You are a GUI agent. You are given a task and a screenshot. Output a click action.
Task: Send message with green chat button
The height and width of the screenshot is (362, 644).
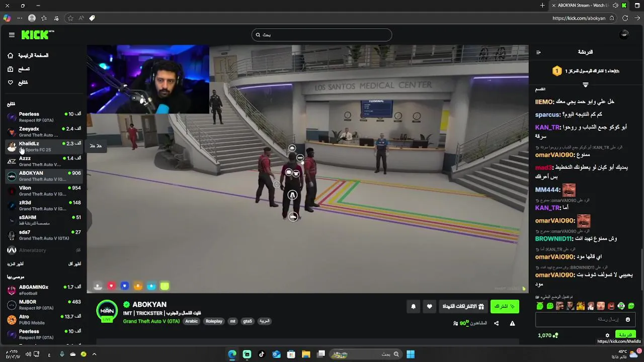coord(625,335)
